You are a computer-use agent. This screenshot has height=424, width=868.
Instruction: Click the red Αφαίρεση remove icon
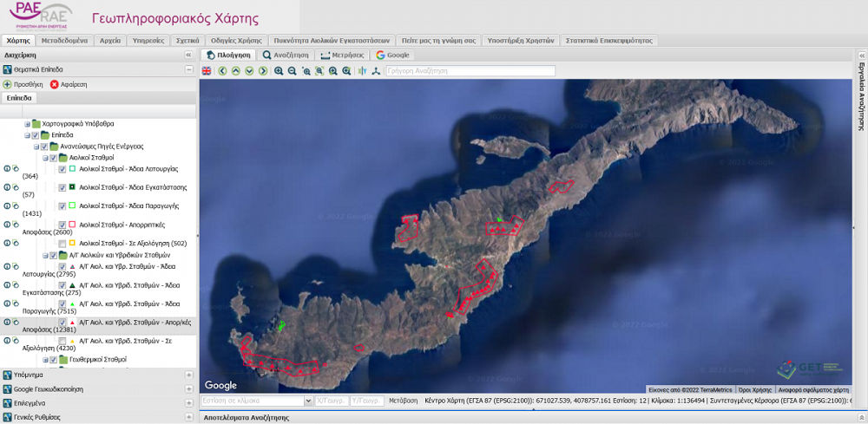click(55, 85)
